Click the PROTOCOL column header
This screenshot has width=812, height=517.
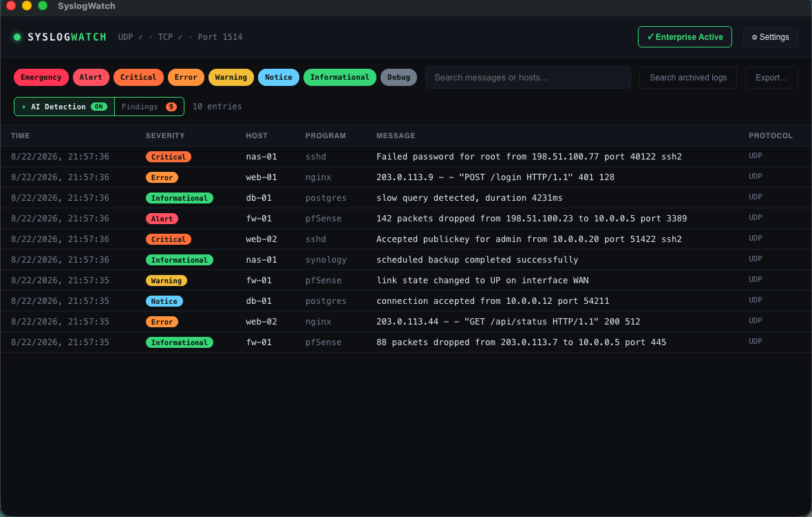pyautogui.click(x=771, y=135)
